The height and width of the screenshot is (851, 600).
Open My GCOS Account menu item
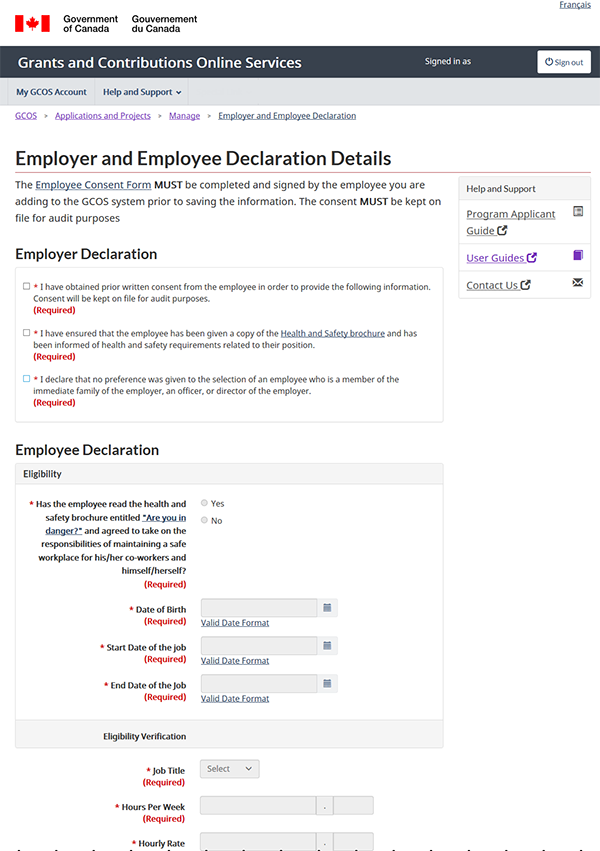pyautogui.click(x=51, y=92)
